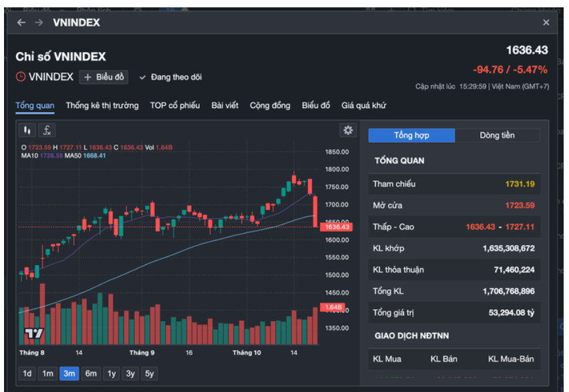Viewport: 569px width, 392px height.
Task: Select the 'Tổng hợp' panel view
Action: [x=411, y=136]
